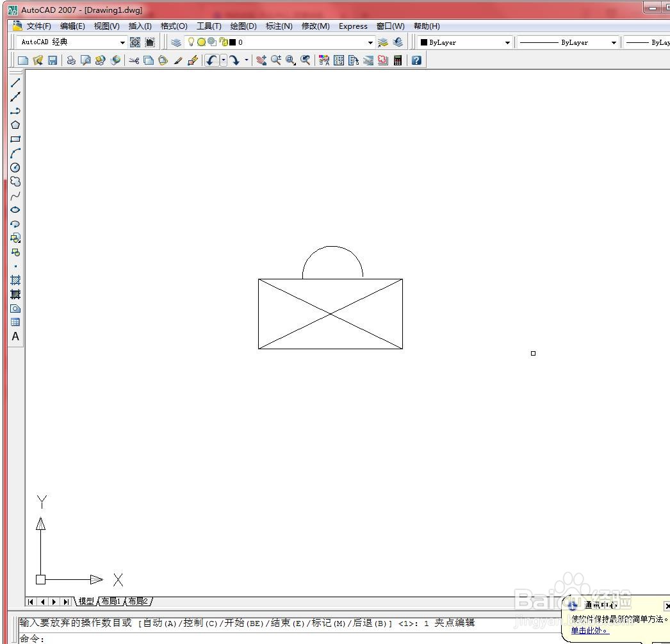The height and width of the screenshot is (644, 670).
Task: Open Markup Set Manager icon
Action: coord(383,61)
